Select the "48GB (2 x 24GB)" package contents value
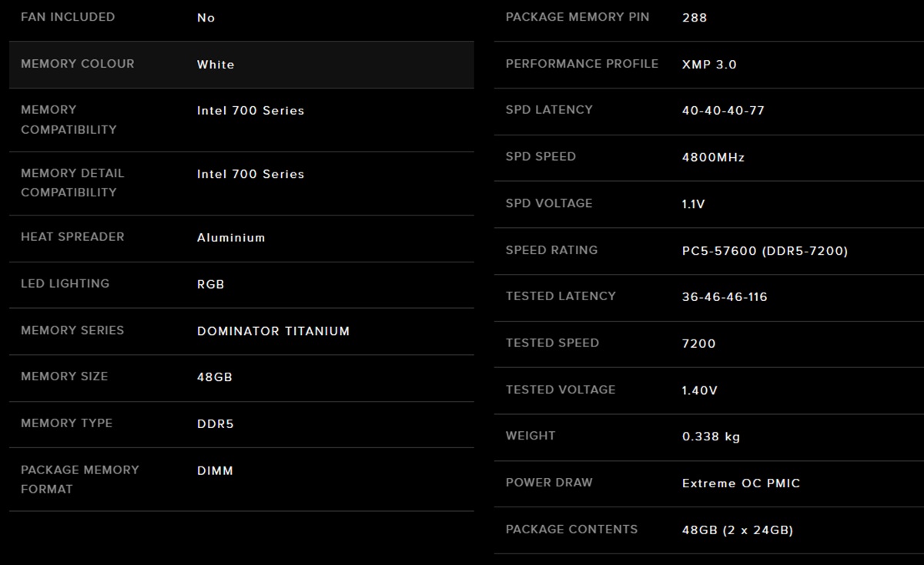The width and height of the screenshot is (924, 565). (738, 530)
